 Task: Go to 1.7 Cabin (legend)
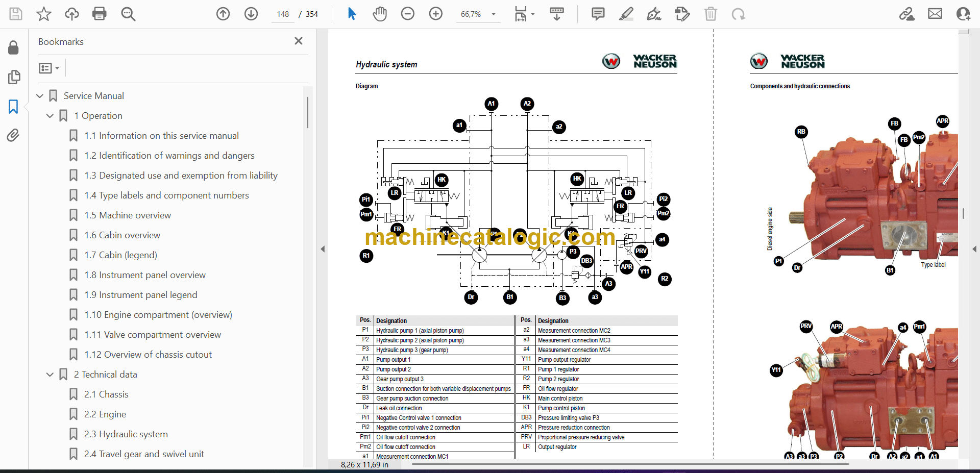120,255
